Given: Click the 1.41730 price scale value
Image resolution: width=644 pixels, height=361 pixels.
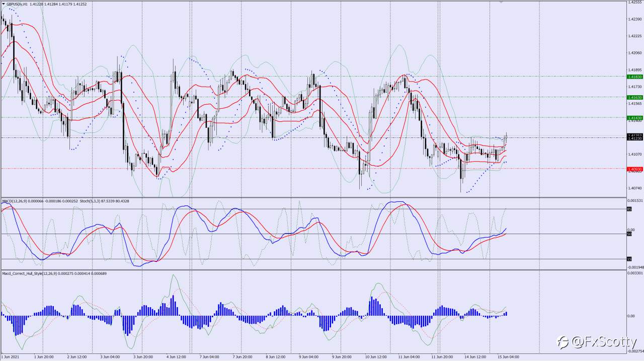Looking at the screenshot, I should (x=635, y=87).
